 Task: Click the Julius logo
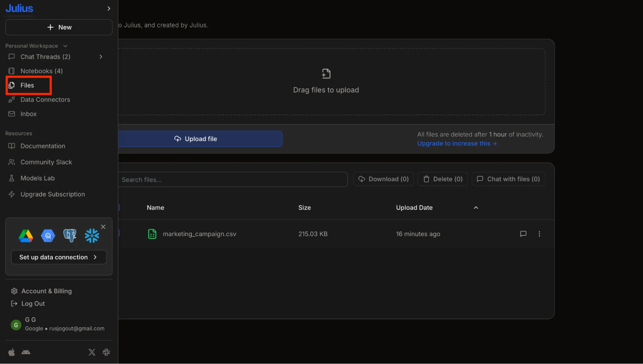(19, 8)
